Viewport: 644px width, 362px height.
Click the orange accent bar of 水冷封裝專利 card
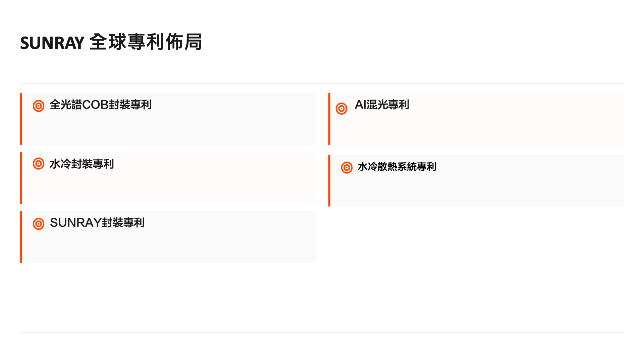pyautogui.click(x=21, y=178)
